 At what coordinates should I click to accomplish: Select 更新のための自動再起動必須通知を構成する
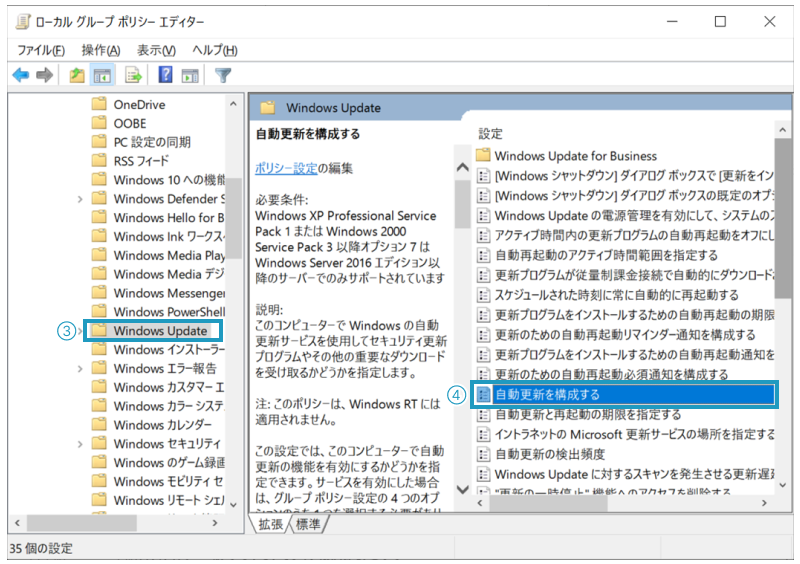point(612,374)
